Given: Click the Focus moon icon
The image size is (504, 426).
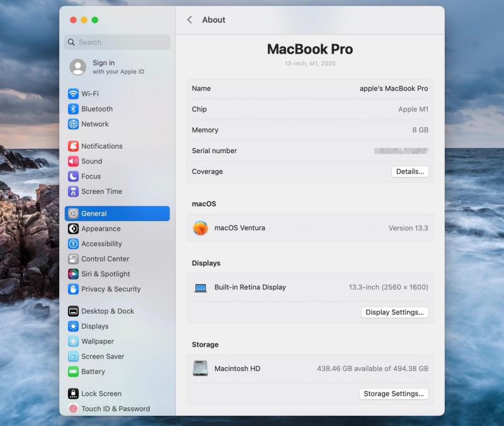Looking at the screenshot, I should 73,176.
